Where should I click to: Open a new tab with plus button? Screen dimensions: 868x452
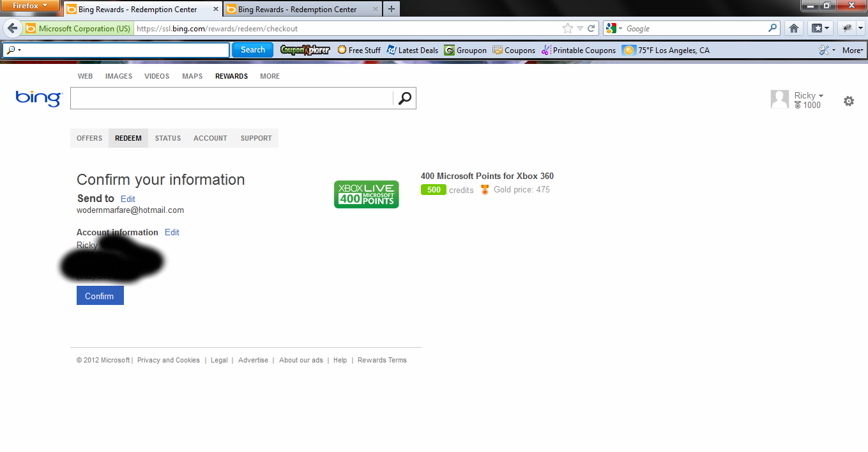coord(392,9)
